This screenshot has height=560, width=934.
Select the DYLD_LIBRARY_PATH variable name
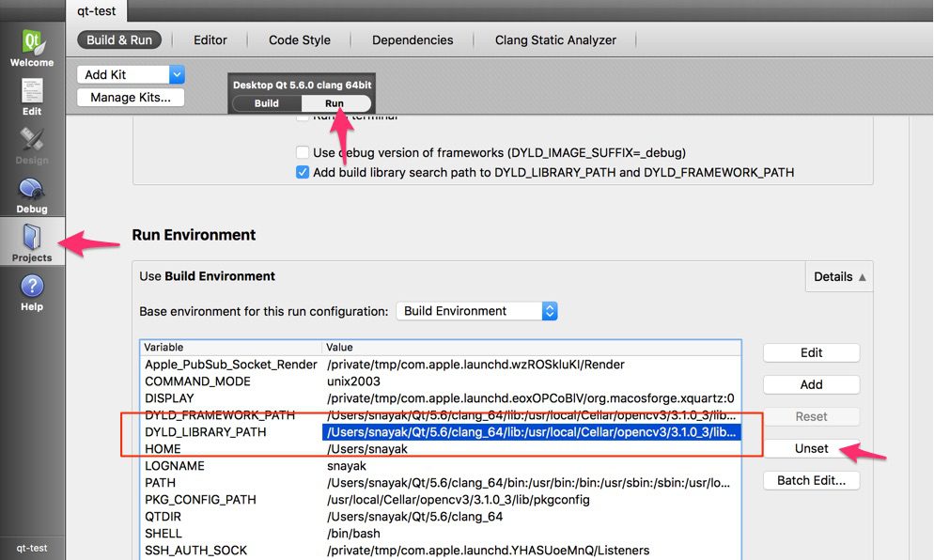tap(206, 432)
